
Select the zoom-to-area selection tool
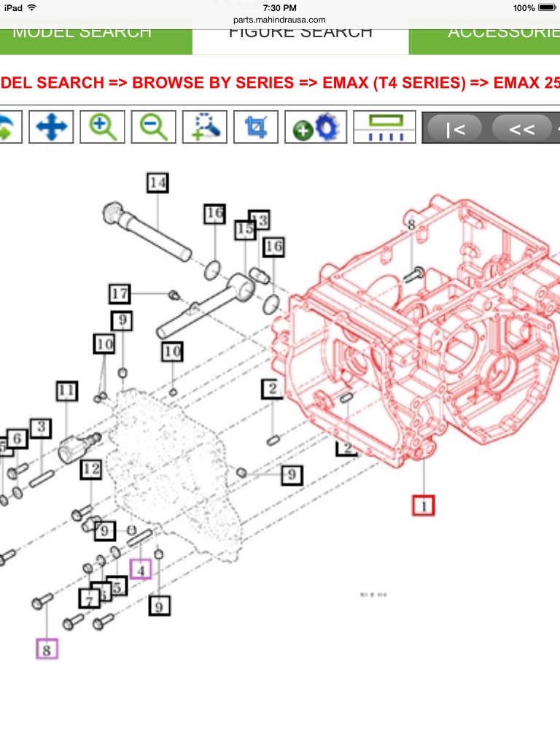[205, 128]
